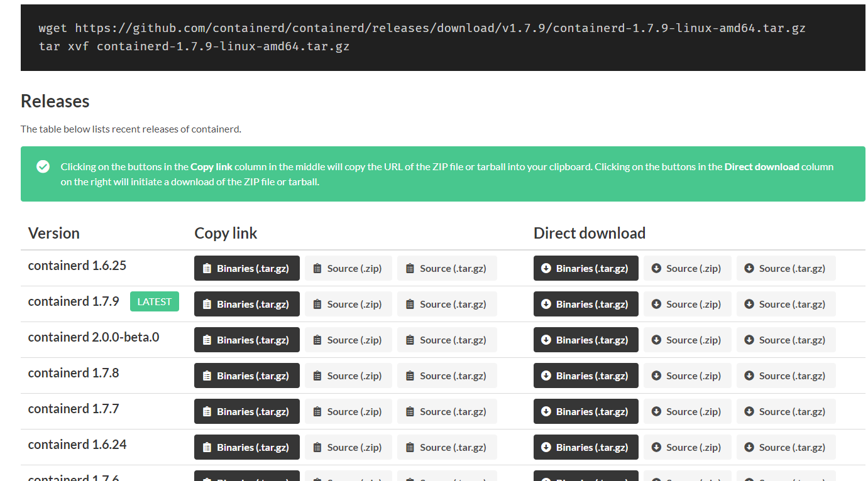Click the "tar xvf" command line in code block
868x481 pixels.
pos(194,46)
